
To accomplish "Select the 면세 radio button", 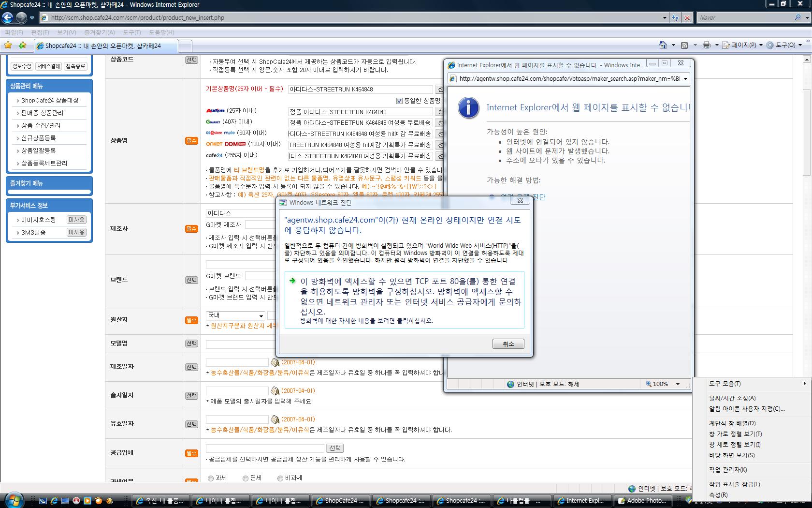I will (x=246, y=478).
